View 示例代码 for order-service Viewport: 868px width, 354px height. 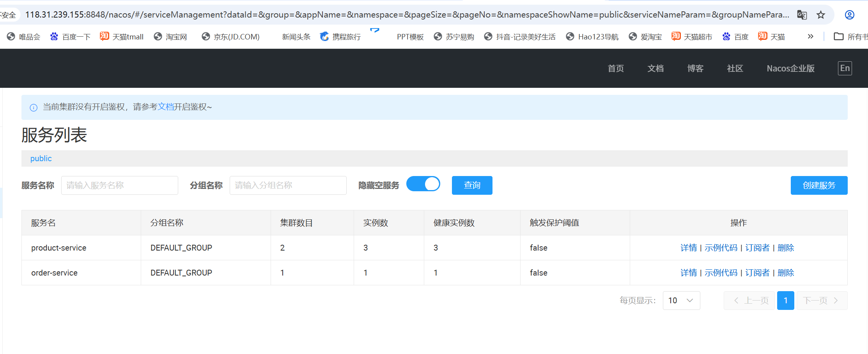pos(721,273)
